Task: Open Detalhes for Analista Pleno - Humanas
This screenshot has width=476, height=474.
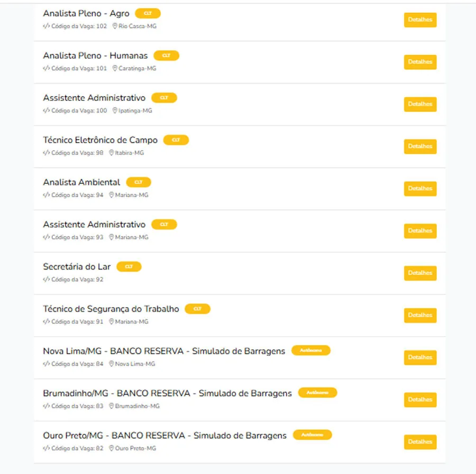Action: [420, 62]
